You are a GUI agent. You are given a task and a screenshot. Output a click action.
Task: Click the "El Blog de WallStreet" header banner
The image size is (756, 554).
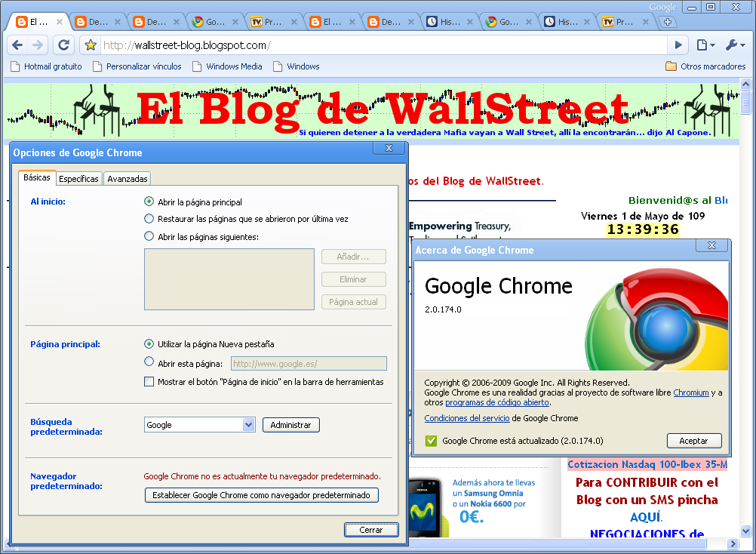[371, 112]
